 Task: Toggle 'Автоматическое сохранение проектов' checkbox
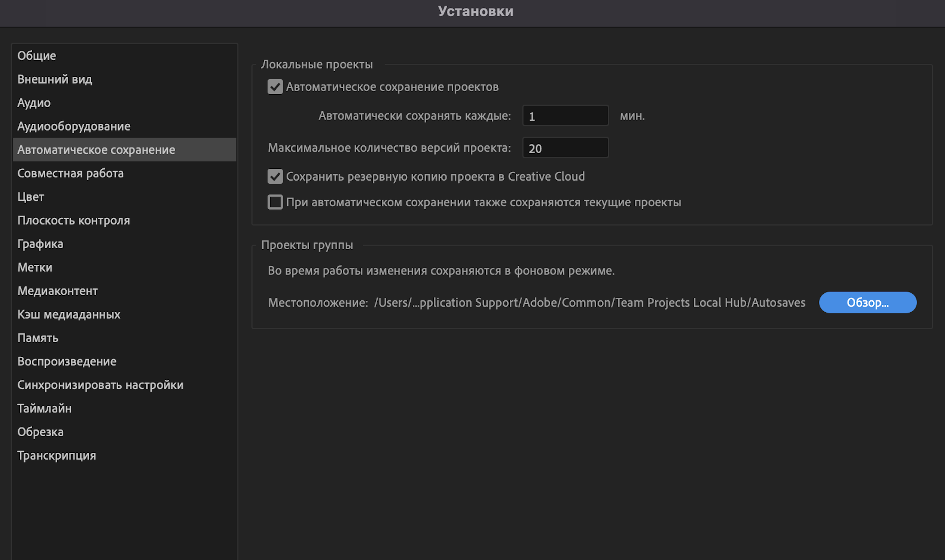click(x=275, y=87)
